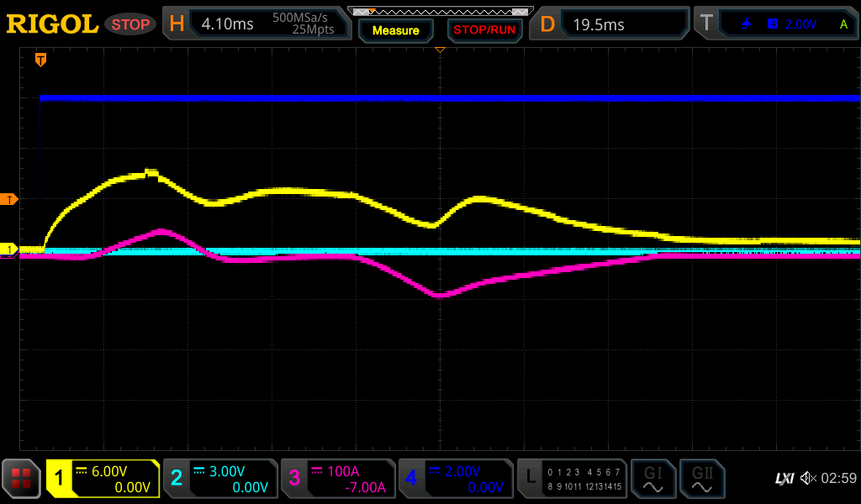Viewport: 861px width, 504px height.
Task: Click the orange T trigger level marker
Action: click(x=9, y=199)
